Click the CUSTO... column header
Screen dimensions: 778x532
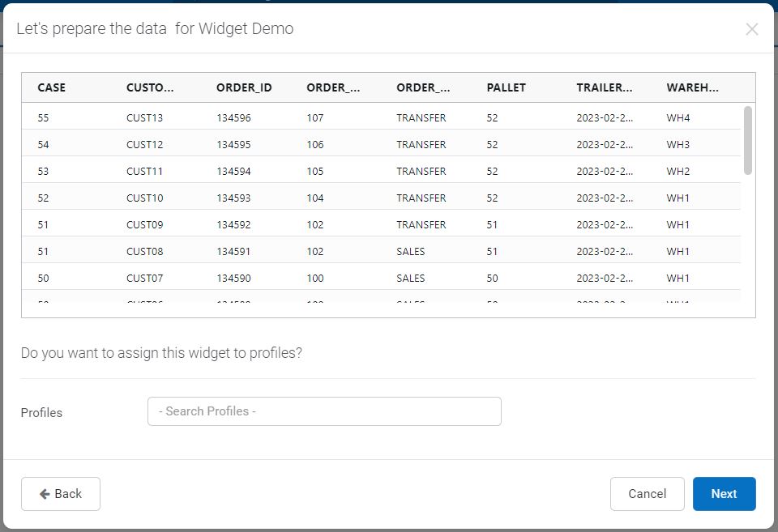[150, 87]
